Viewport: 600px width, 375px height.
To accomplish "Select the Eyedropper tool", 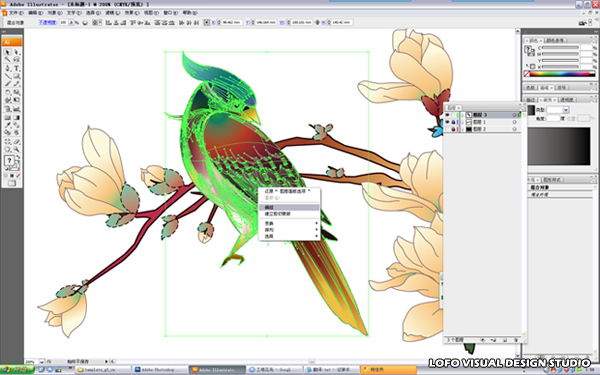I will 7,125.
